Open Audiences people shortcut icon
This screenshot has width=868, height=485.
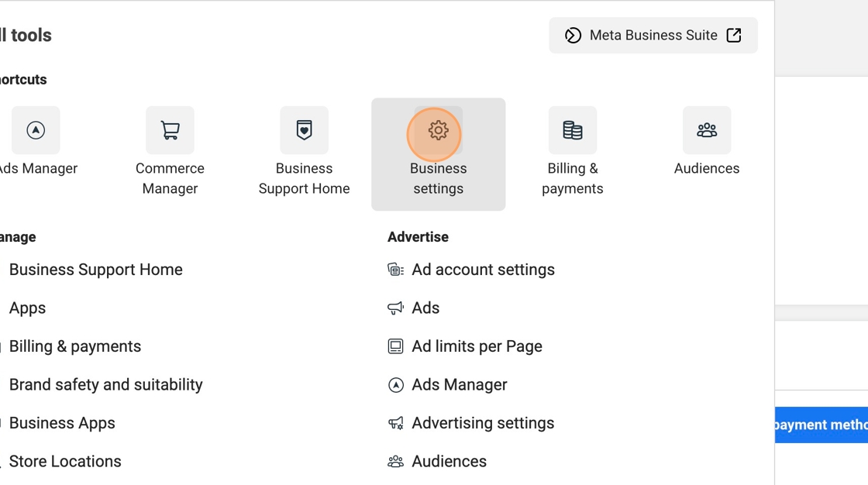[706, 130]
